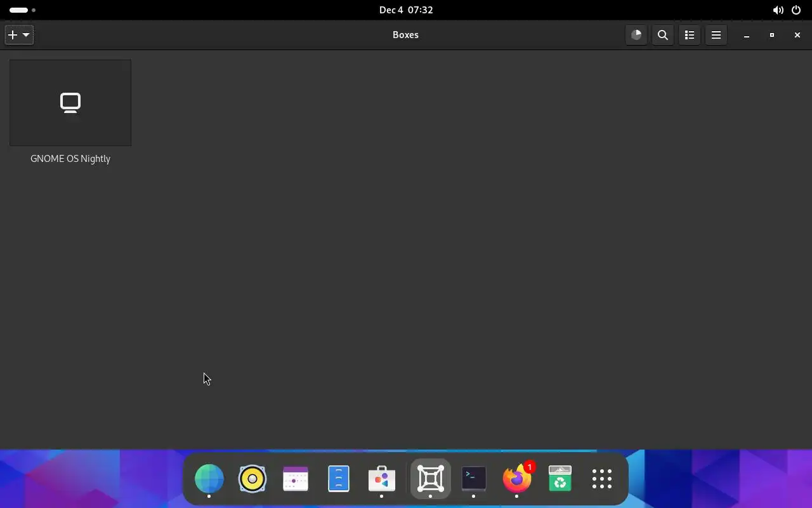
Task: Open search with the magnifier icon
Action: 663,35
